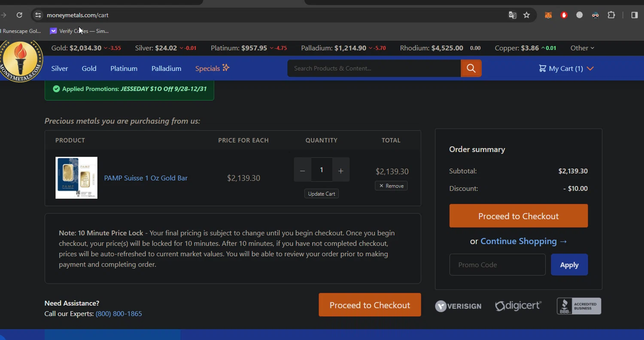Image resolution: width=644 pixels, height=340 pixels.
Task: Click the Specials sparkle icon
Action: pyautogui.click(x=226, y=67)
